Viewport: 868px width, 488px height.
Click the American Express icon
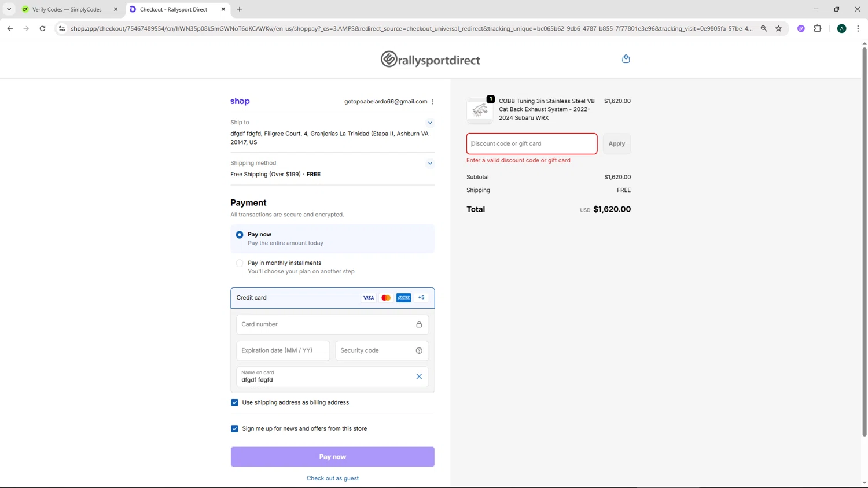tap(403, 298)
